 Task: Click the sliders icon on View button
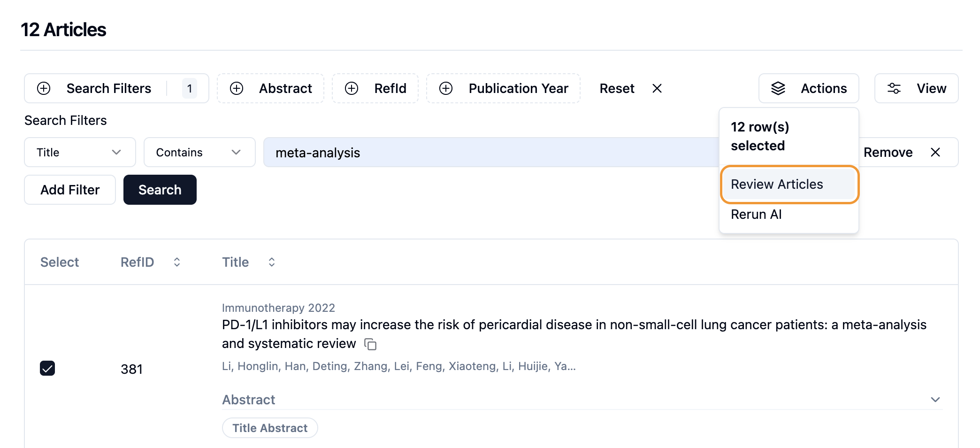[x=894, y=88]
